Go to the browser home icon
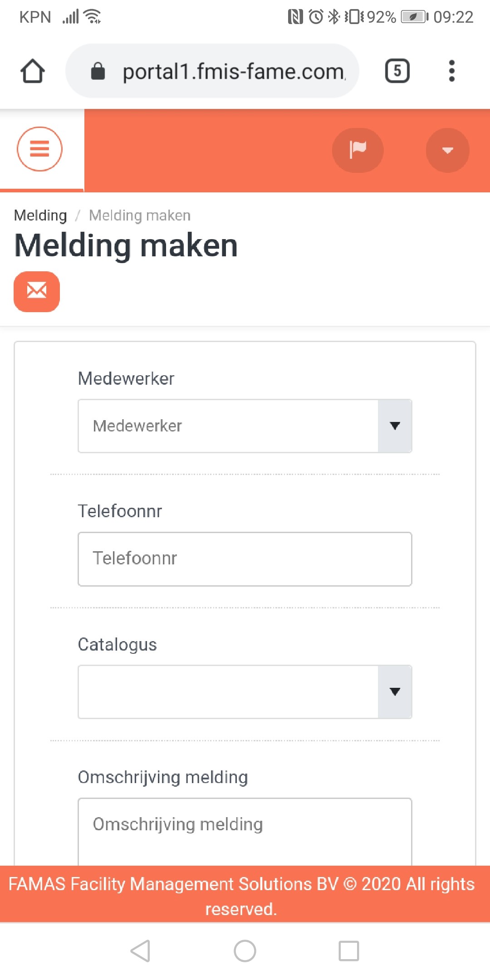The height and width of the screenshot is (980, 490). [x=33, y=71]
